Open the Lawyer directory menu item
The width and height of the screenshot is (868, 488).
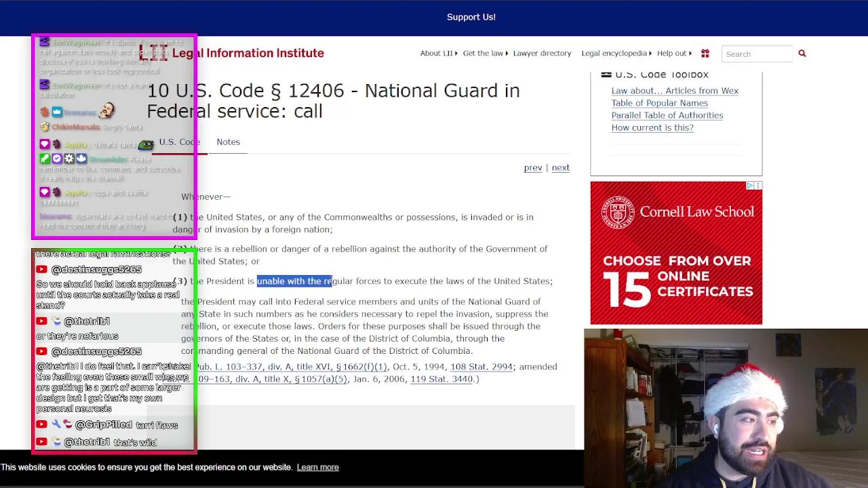tap(542, 54)
